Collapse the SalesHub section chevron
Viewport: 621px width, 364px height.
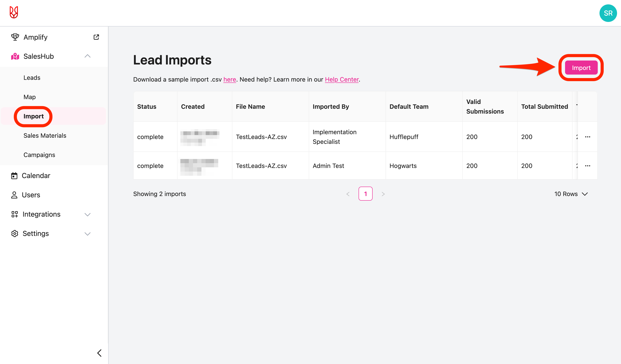[x=88, y=56]
